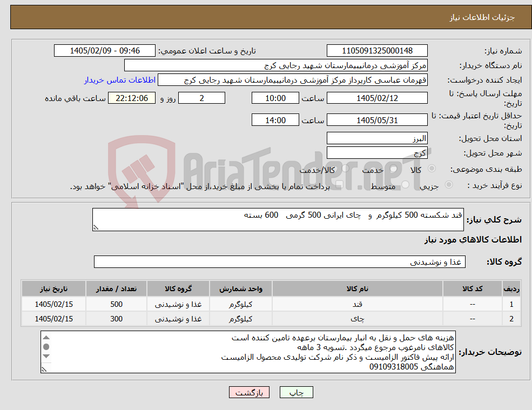
Task: Click row number 2 cell
Action: coord(511,319)
